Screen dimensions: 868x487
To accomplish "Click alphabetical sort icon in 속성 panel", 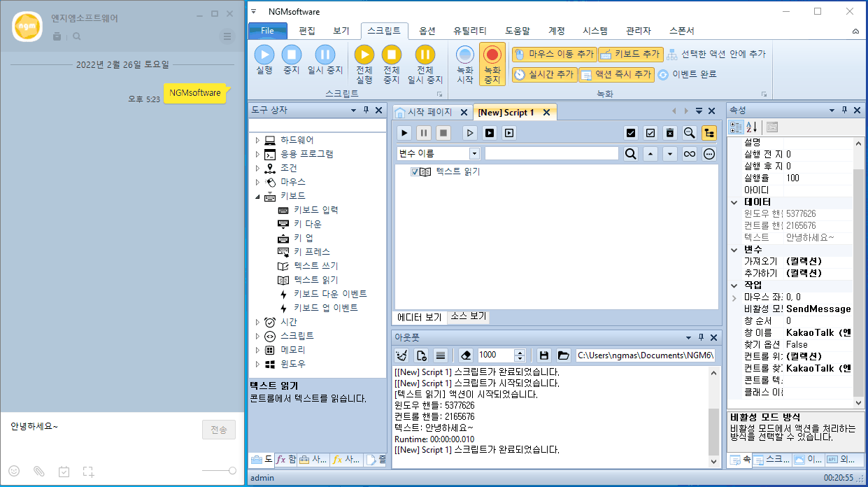I will click(752, 127).
